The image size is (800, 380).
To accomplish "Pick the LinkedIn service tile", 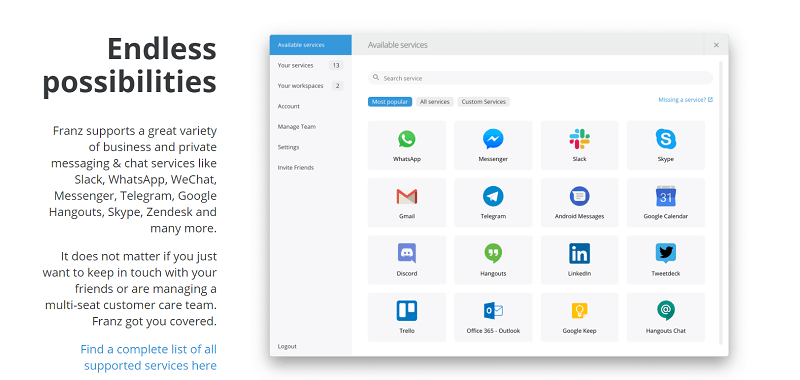I will [579, 260].
